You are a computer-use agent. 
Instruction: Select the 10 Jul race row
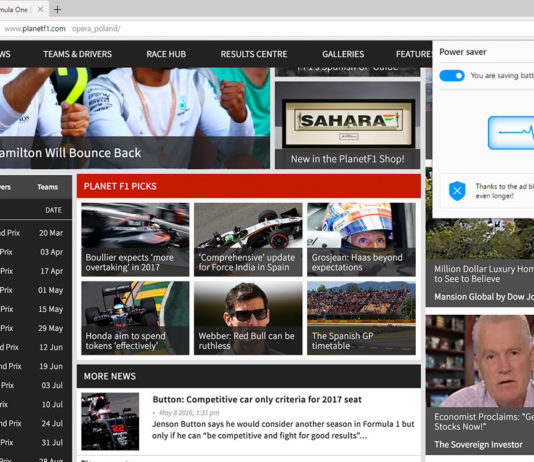[36, 404]
